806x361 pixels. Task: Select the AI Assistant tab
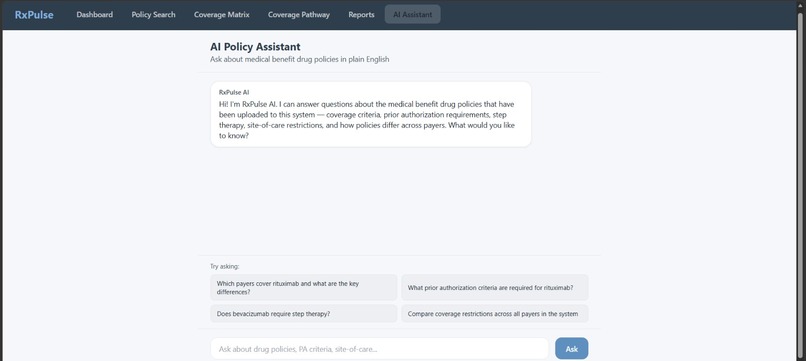pos(412,14)
